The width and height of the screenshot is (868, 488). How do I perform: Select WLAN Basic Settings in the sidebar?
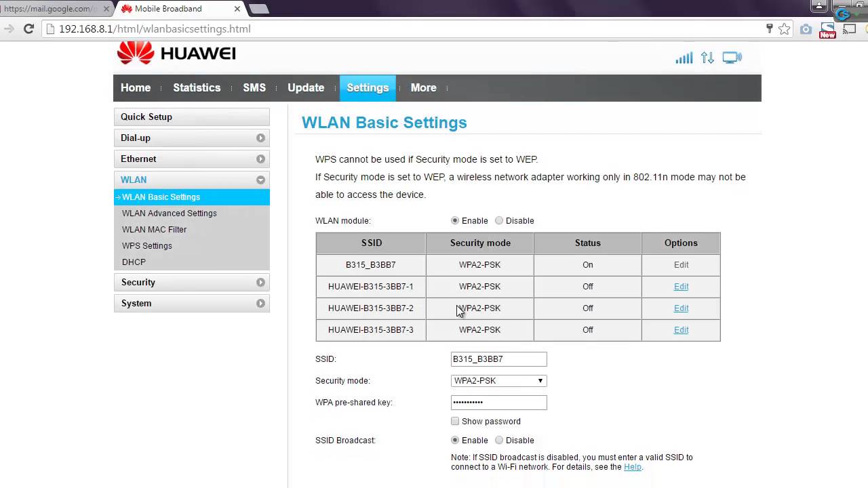coord(191,197)
